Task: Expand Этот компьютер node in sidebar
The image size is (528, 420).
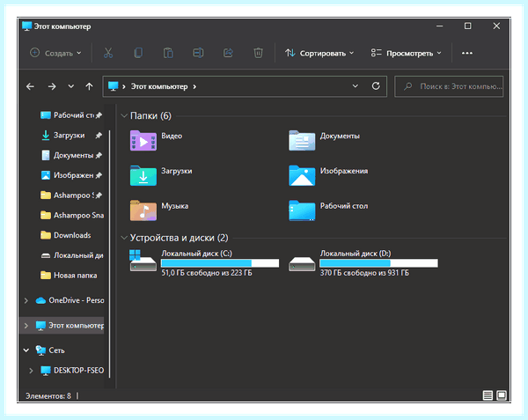Action: [x=26, y=326]
